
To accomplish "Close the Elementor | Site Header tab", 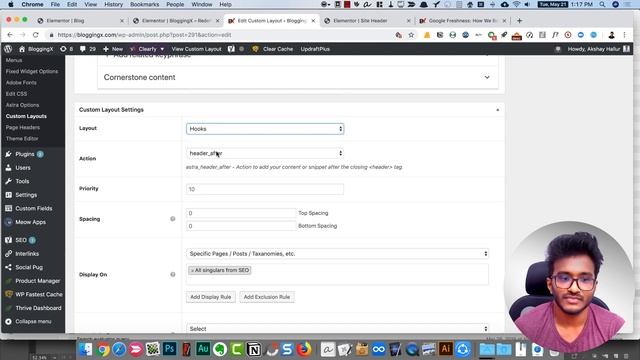I will pos(409,20).
